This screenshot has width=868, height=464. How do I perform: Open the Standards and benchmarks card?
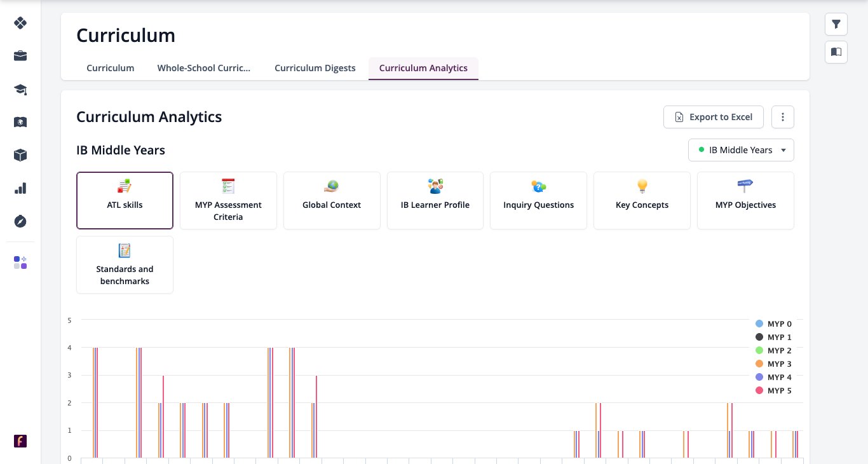(x=125, y=265)
